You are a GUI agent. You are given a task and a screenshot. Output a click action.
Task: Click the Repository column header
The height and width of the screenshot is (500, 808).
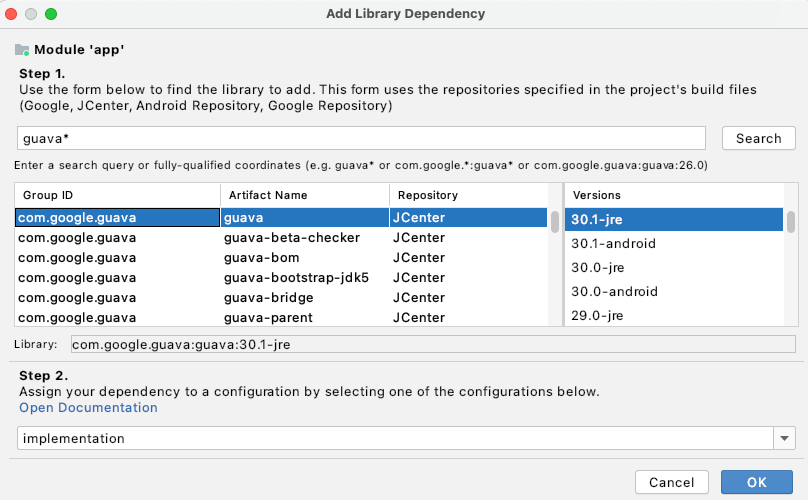(468, 195)
